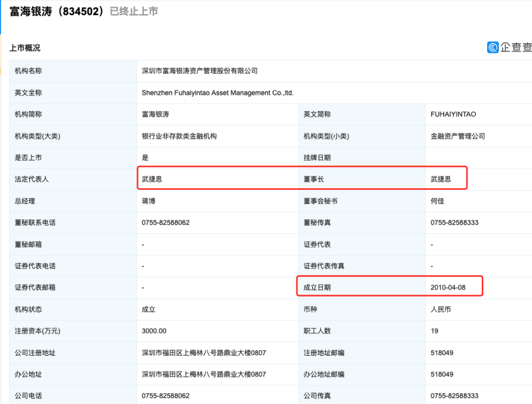Click 董秘传真 number 0755-82588333
This screenshot has width=532, height=404.
click(x=455, y=223)
